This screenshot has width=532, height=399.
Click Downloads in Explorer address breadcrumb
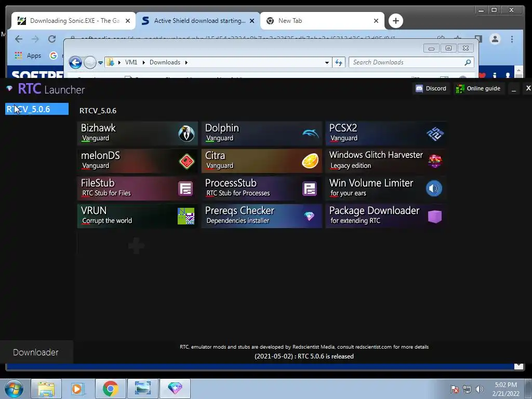tap(165, 62)
